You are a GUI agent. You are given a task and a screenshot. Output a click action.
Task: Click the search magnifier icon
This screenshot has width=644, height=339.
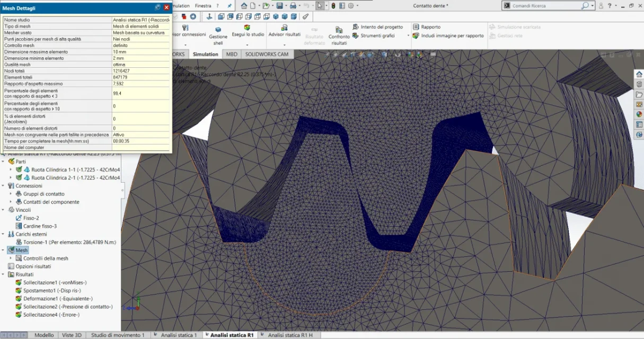pos(585,6)
